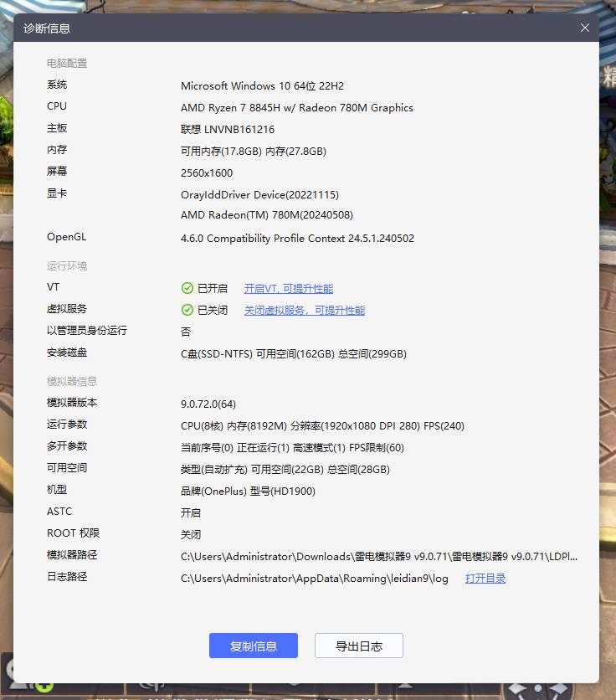616x700 pixels.
Task: Click the 复制信息 button
Action: [x=253, y=646]
